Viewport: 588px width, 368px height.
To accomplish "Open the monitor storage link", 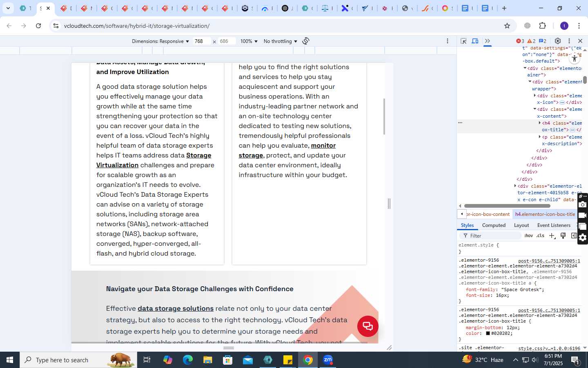I will (287, 150).
